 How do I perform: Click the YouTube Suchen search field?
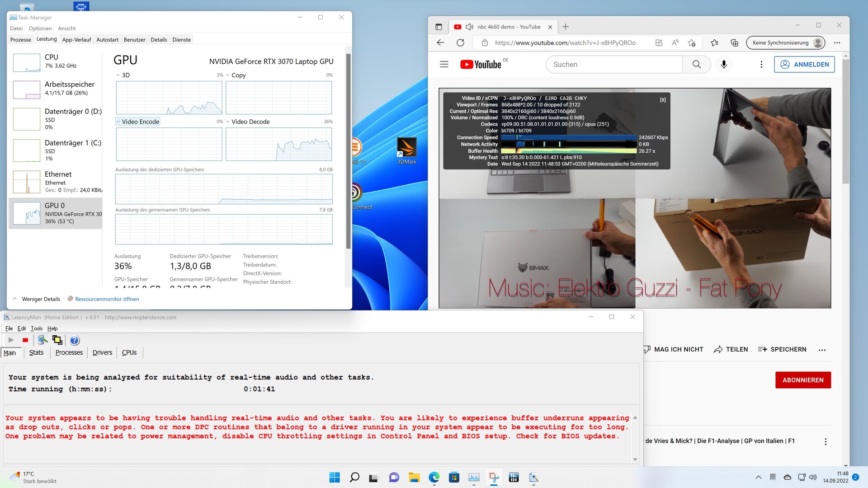[614, 65]
